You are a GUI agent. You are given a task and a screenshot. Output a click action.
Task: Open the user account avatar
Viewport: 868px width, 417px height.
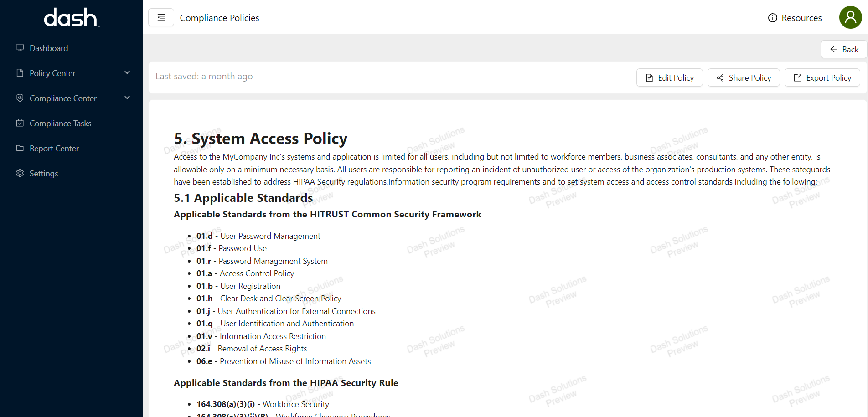point(850,17)
